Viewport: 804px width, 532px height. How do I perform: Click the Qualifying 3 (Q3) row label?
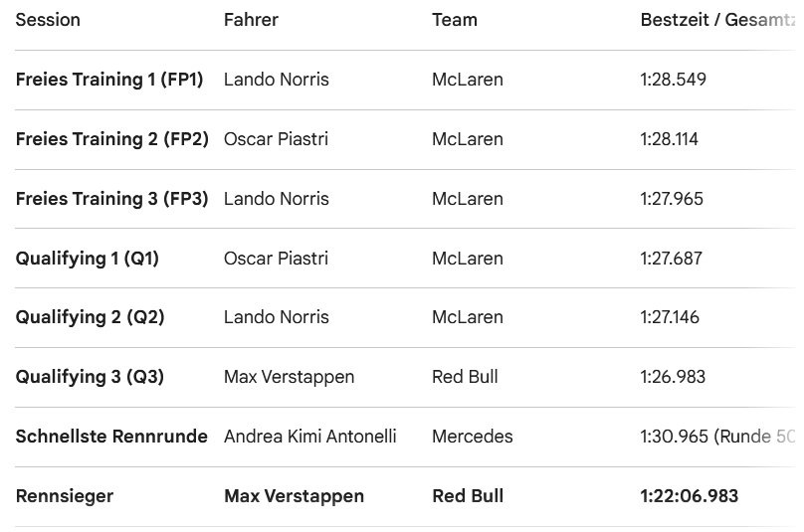pyautogui.click(x=90, y=377)
